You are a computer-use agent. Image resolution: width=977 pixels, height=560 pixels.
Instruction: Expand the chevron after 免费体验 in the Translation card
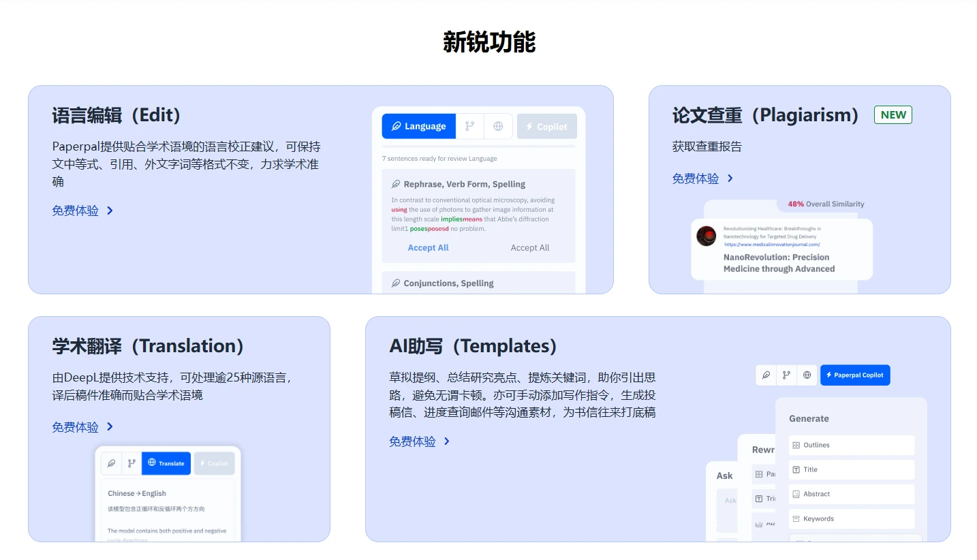coord(110,427)
